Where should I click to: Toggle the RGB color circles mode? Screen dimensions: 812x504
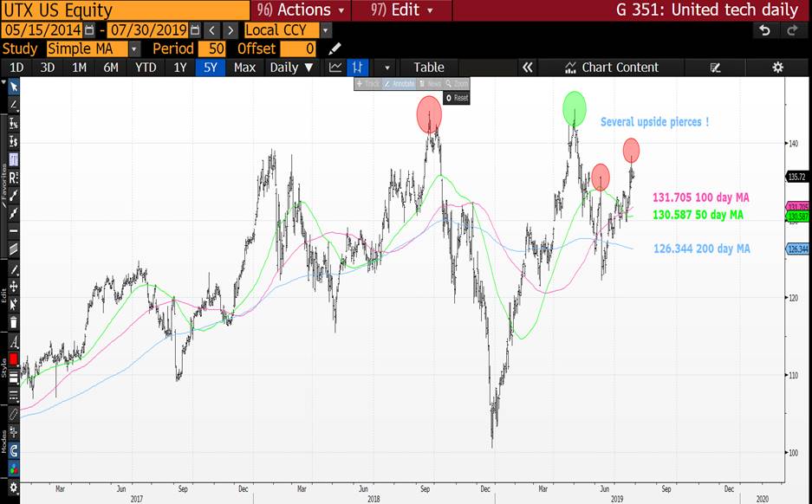[x=14, y=469]
